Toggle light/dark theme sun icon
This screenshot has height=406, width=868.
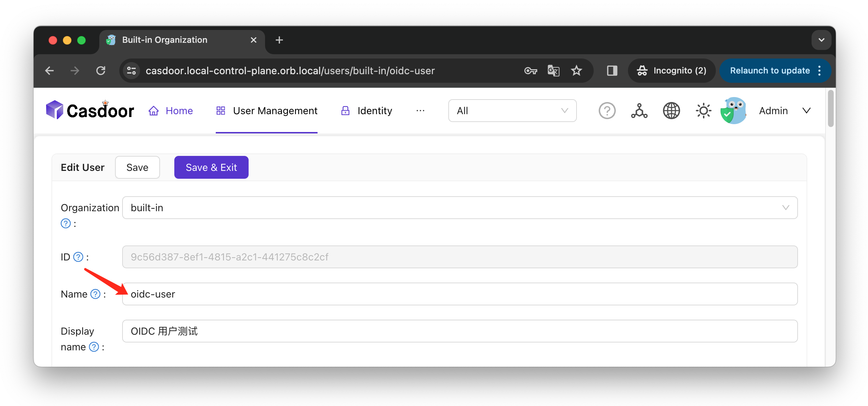(703, 111)
